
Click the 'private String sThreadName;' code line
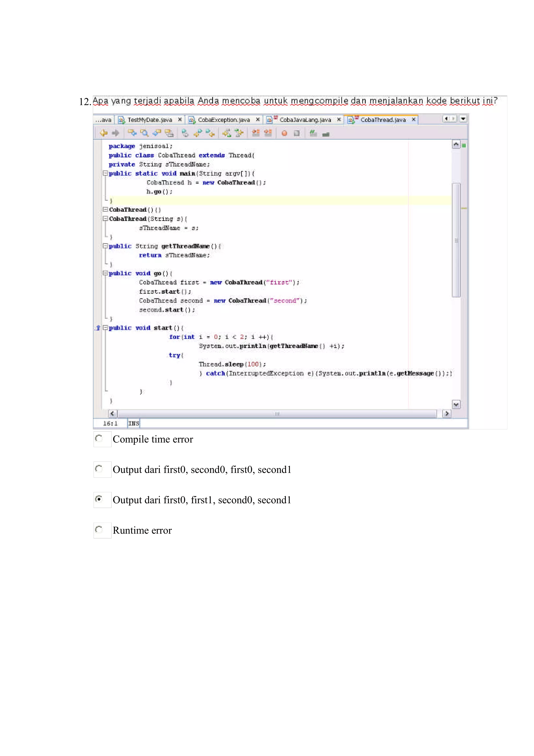[159, 164]
